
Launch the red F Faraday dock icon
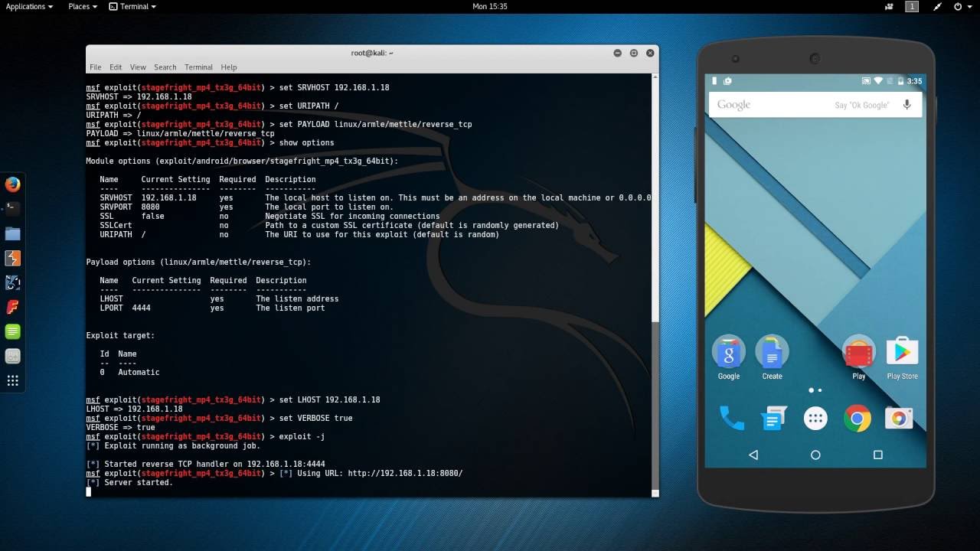(x=12, y=307)
